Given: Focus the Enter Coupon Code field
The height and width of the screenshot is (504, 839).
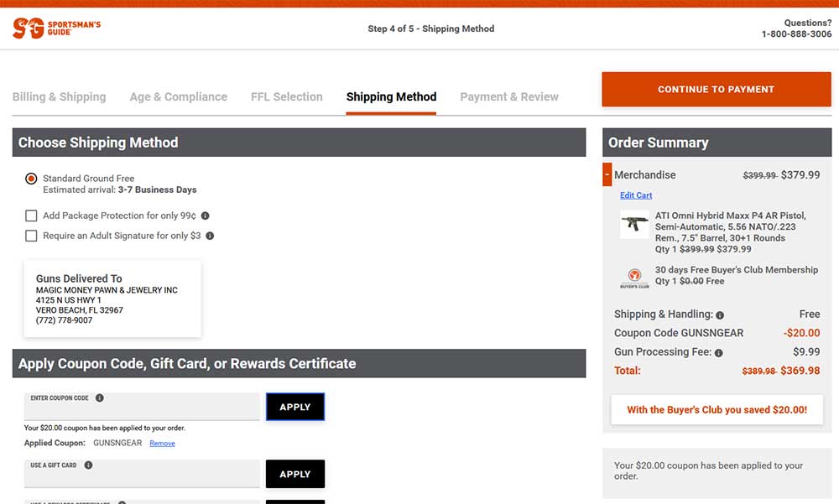Looking at the screenshot, I should click(x=142, y=407).
